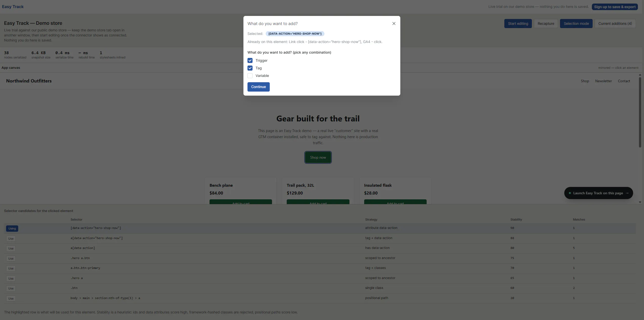Enable the Variable checkbox
Screen dimensions: 644x320
[x=250, y=76]
